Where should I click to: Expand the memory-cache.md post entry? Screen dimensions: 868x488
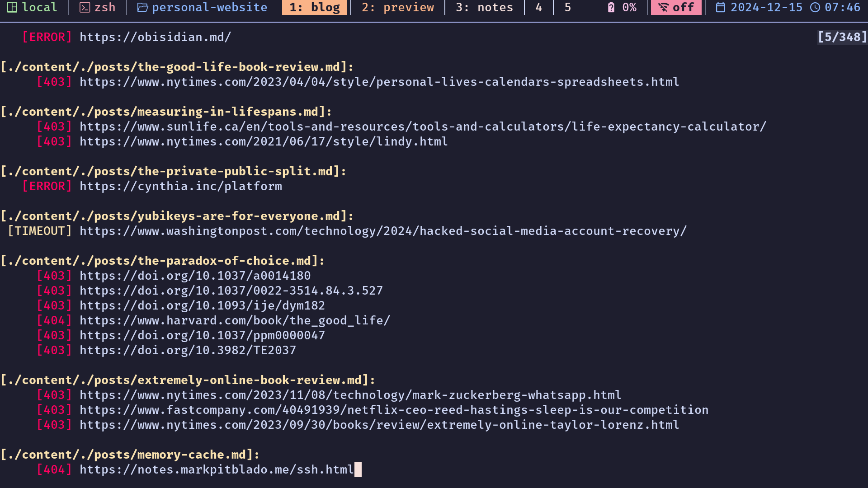130,454
